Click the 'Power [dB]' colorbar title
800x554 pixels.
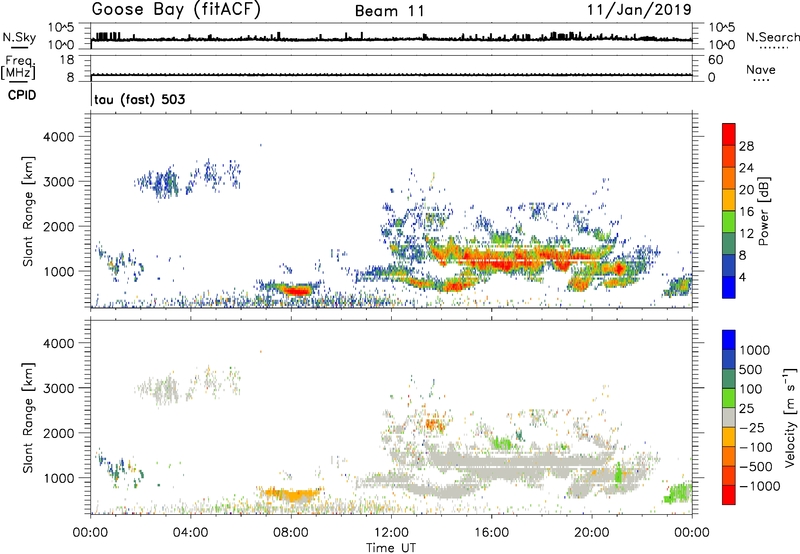coord(764,211)
